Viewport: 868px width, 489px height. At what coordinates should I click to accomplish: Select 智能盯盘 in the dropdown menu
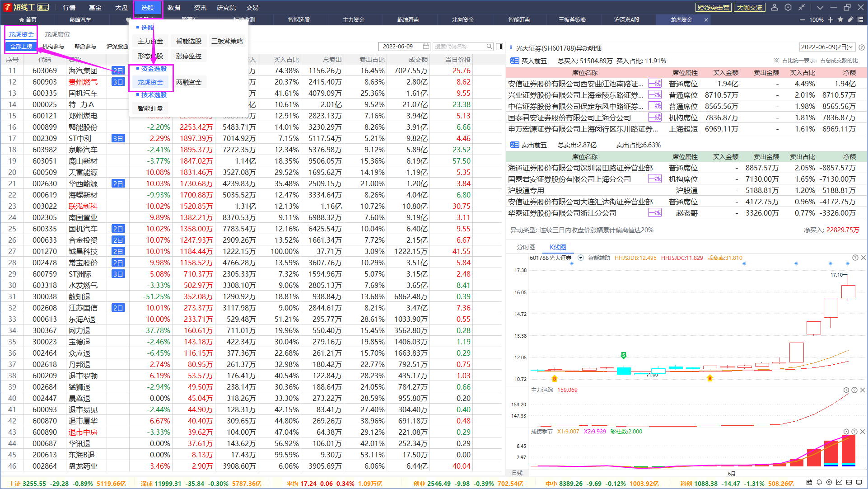click(x=150, y=108)
